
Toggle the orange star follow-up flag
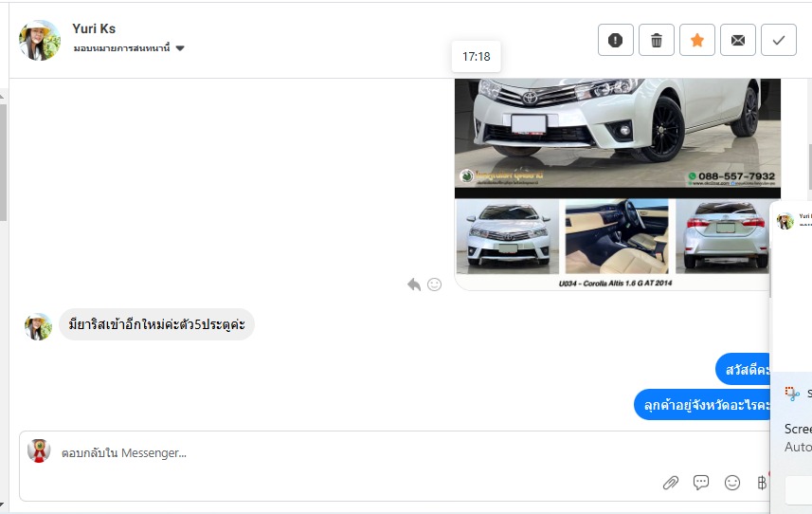coord(697,40)
